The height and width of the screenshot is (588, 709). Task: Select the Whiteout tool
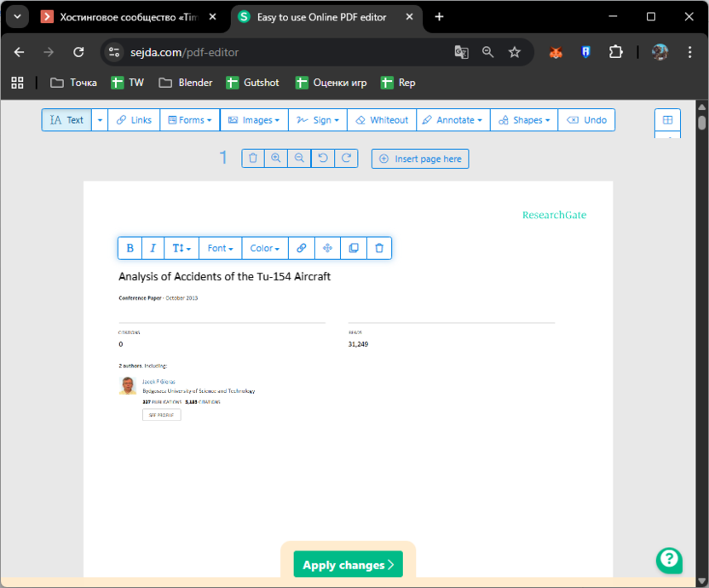[382, 120]
